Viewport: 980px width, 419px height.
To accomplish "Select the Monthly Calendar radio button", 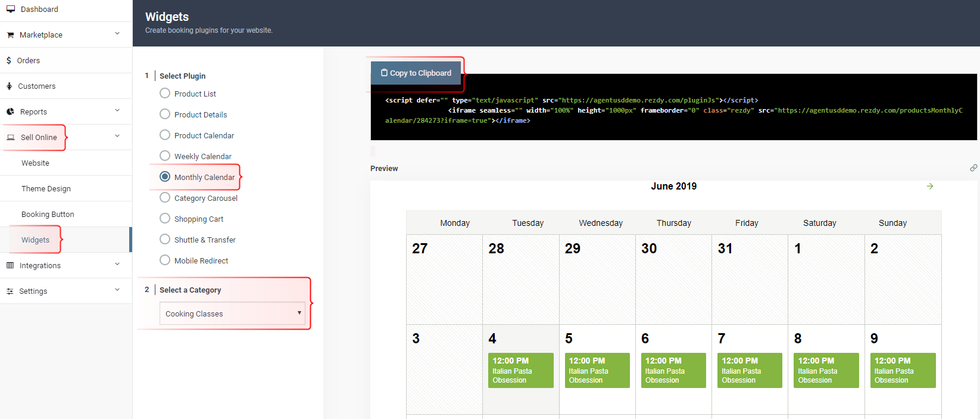I will 165,176.
